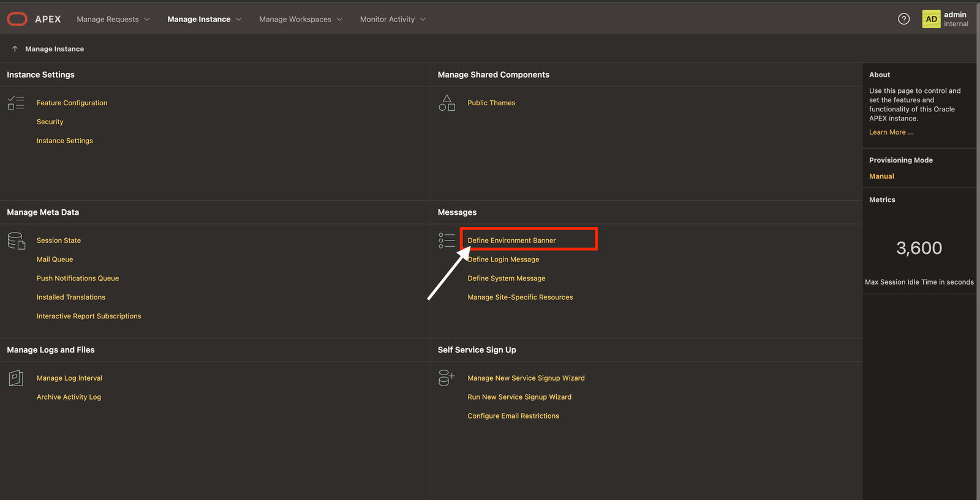Click the Manage Meta Data database icon

point(16,241)
